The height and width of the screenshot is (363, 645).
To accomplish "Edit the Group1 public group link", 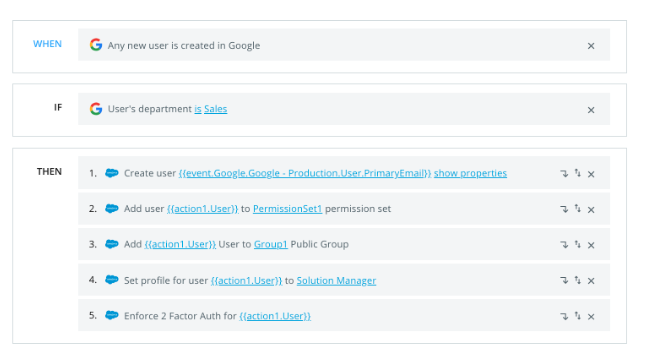I will (x=271, y=244).
